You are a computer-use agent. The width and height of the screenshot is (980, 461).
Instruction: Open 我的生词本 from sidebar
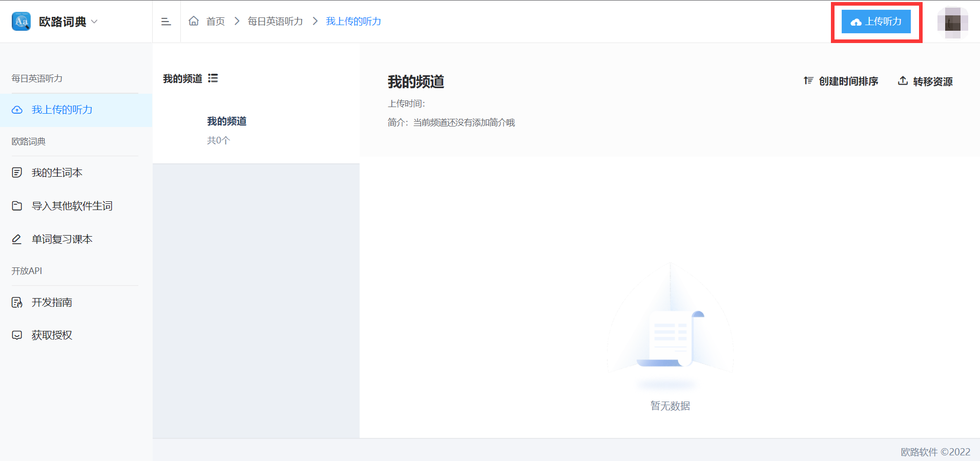tap(57, 173)
